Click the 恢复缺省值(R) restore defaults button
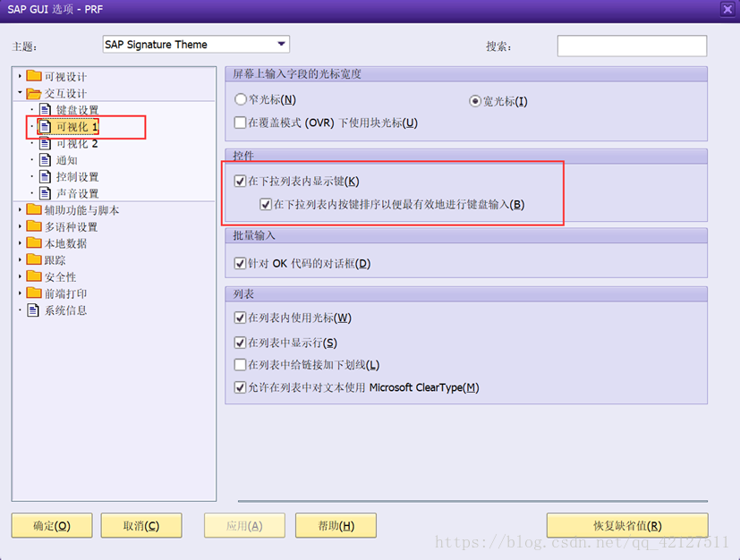The image size is (740, 560). (x=627, y=526)
